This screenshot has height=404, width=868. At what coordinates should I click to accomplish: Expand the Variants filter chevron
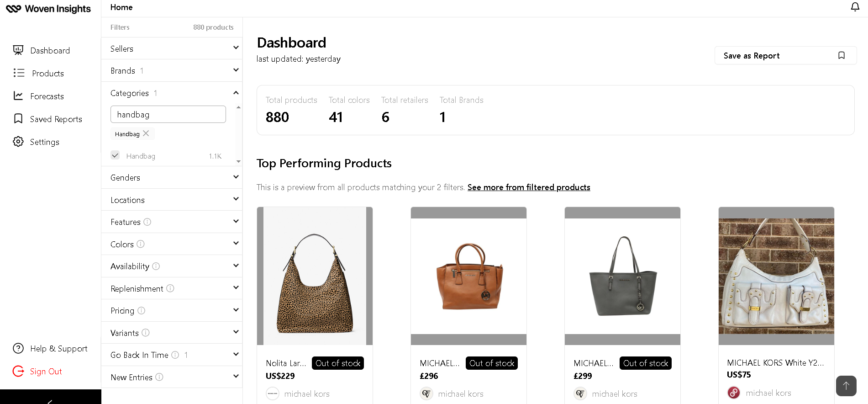tap(236, 332)
